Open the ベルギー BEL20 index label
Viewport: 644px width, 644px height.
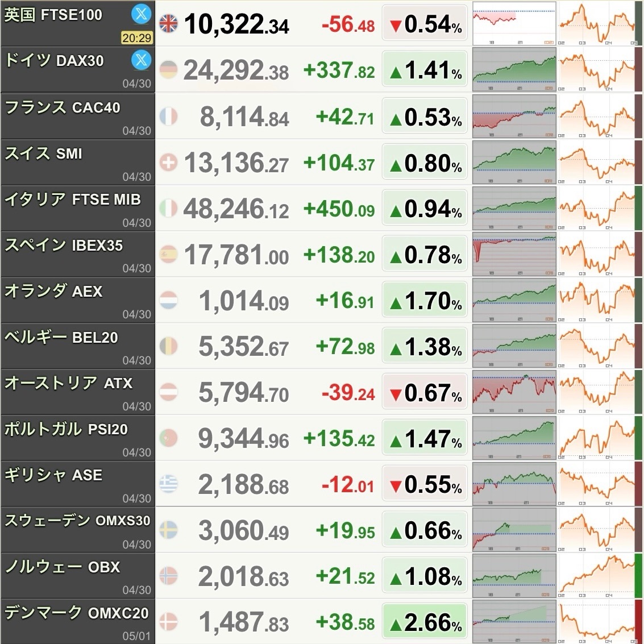pos(61,337)
